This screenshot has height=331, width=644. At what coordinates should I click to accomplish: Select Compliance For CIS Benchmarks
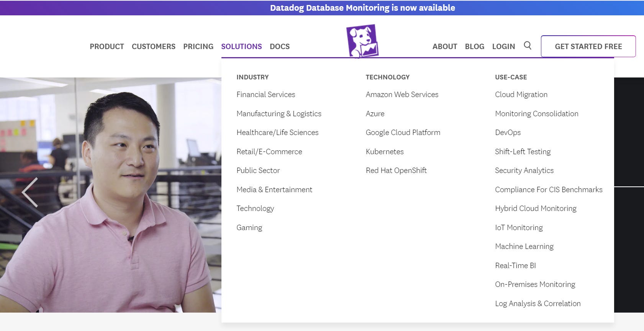[549, 189]
